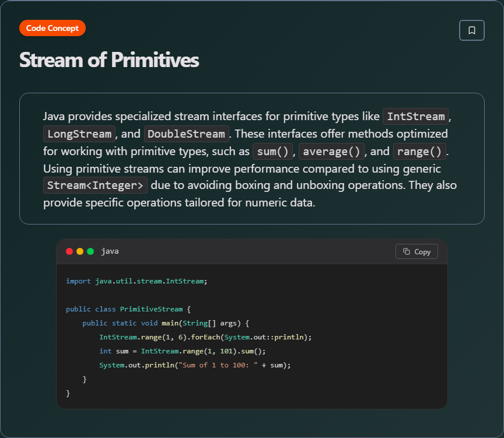Click the java language label
504x438 pixels.
point(110,251)
